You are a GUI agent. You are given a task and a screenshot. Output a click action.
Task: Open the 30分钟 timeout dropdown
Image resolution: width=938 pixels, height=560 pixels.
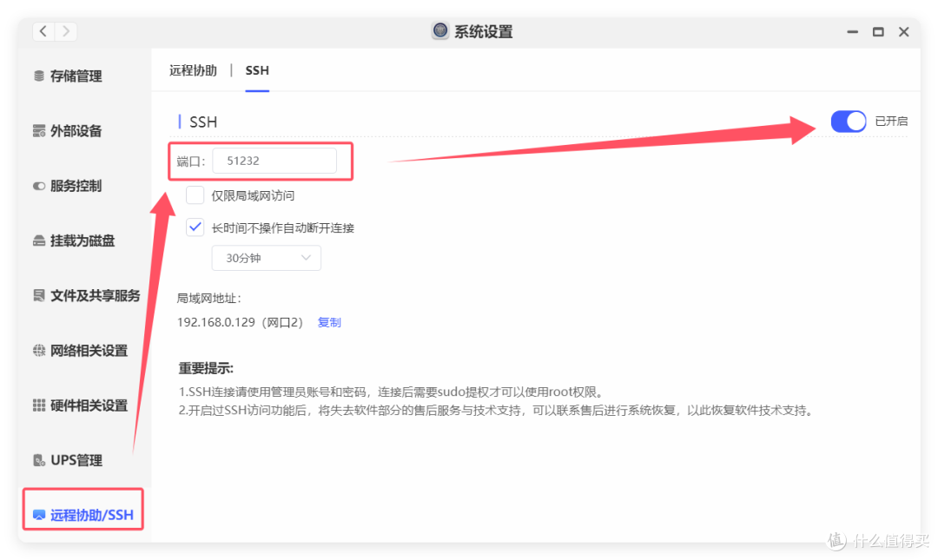point(266,258)
